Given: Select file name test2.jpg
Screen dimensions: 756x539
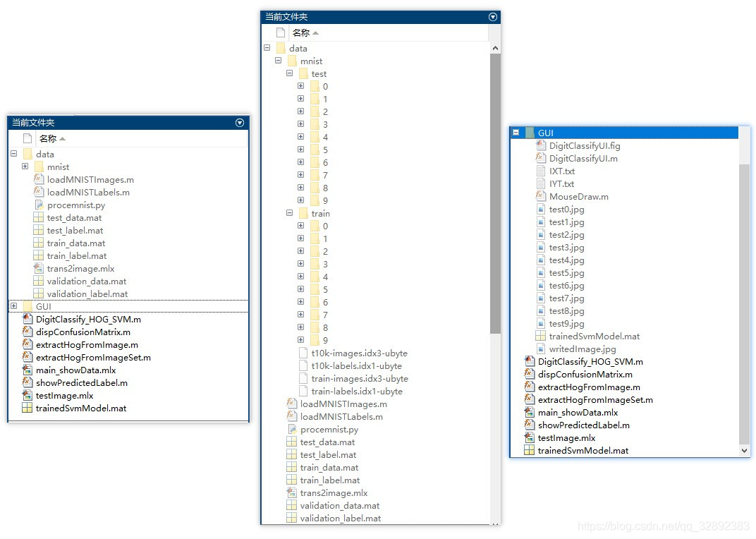Looking at the screenshot, I should [566, 234].
